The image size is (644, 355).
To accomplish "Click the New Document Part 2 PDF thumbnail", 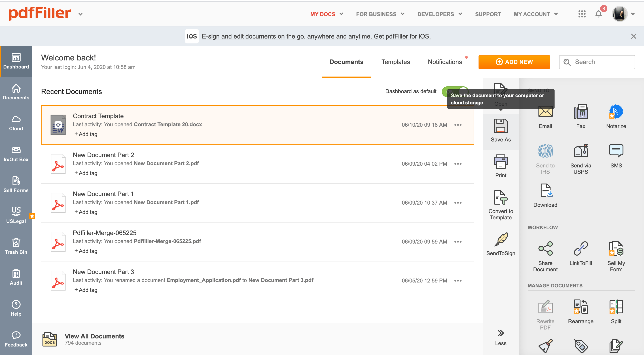I will pyautogui.click(x=58, y=164).
